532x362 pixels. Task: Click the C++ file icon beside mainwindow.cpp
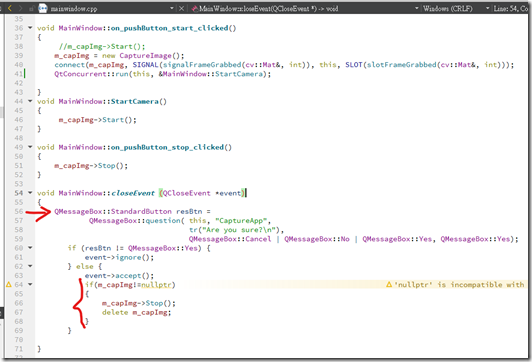pyautogui.click(x=43, y=8)
